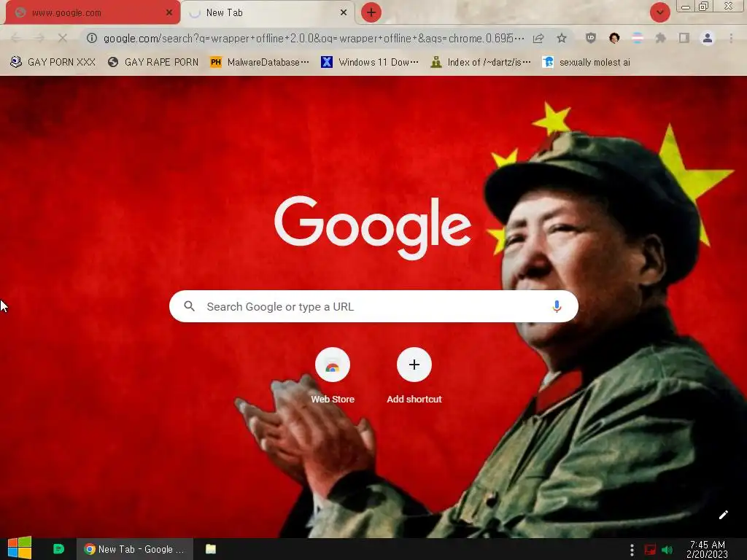Open the Windows 11 Dow... bookmark
The width and height of the screenshot is (747, 560).
click(370, 62)
